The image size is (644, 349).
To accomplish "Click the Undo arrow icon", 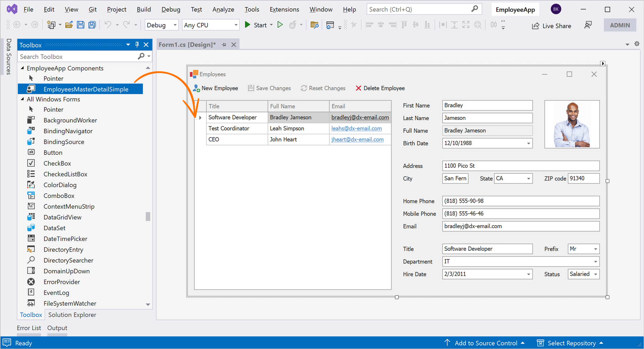I will click(x=108, y=25).
